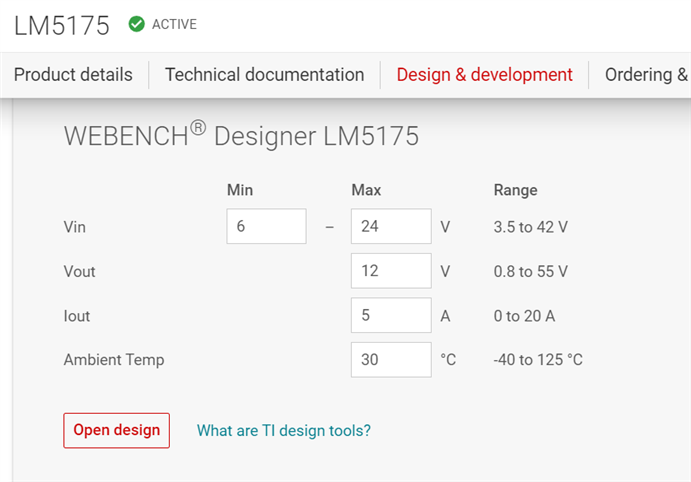This screenshot has width=691, height=482.
Task: Click the Vin Min input field
Action: [x=266, y=227]
